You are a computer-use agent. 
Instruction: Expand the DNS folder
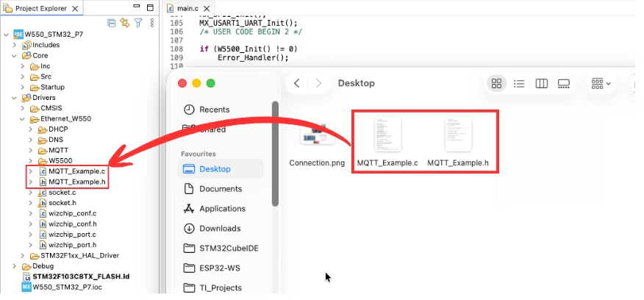click(x=31, y=140)
